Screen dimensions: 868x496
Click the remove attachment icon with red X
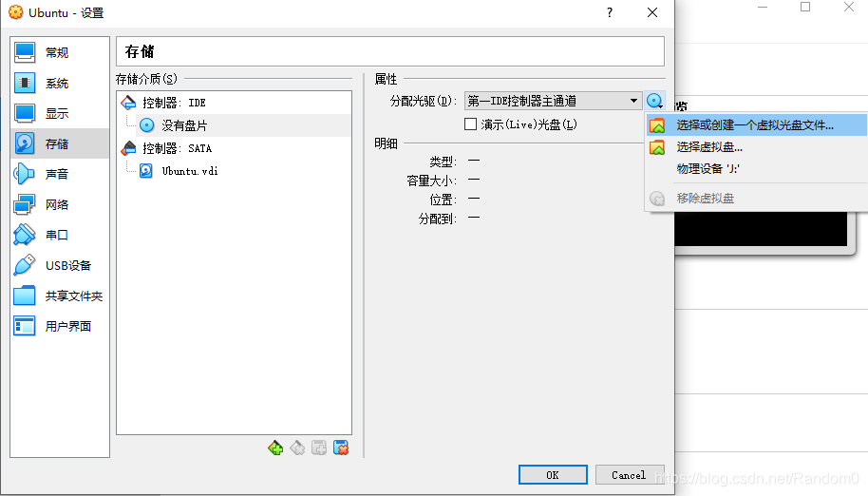(341, 448)
